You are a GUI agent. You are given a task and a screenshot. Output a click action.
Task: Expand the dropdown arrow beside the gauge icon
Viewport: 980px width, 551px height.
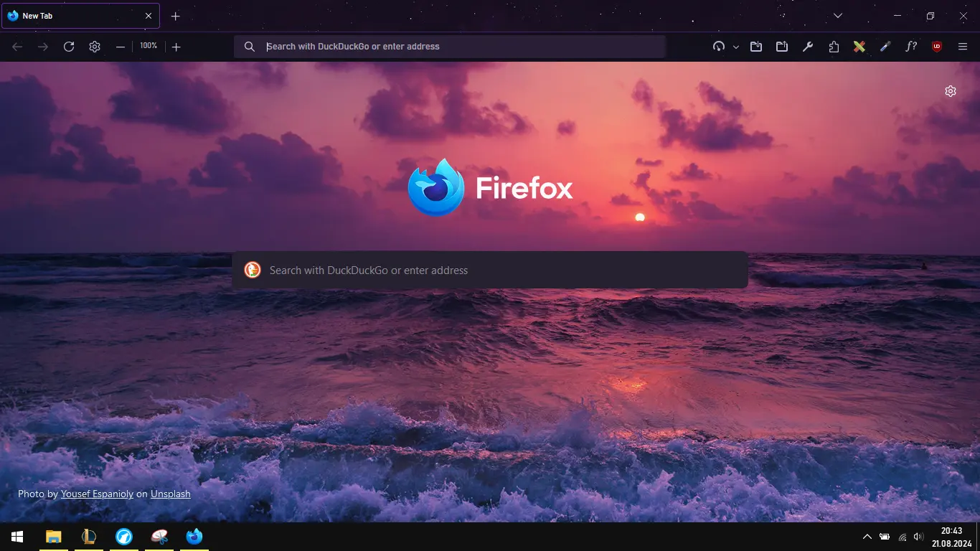coord(736,47)
